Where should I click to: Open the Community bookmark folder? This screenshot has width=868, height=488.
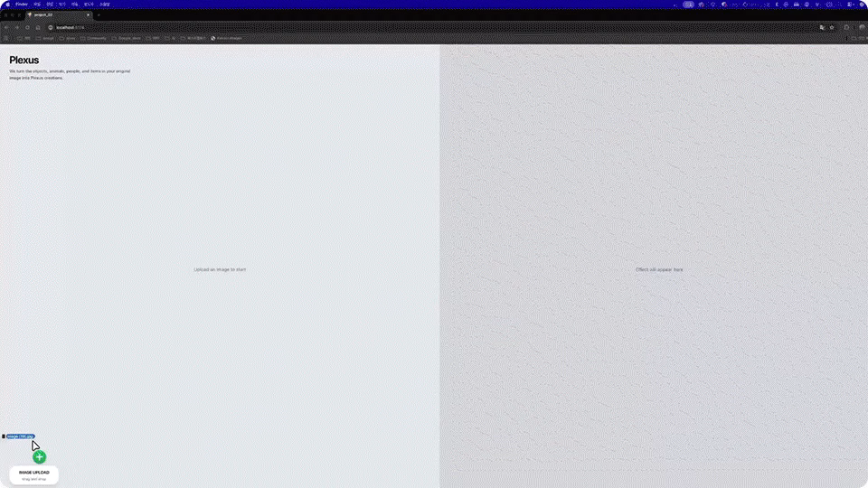pyautogui.click(x=93, y=38)
